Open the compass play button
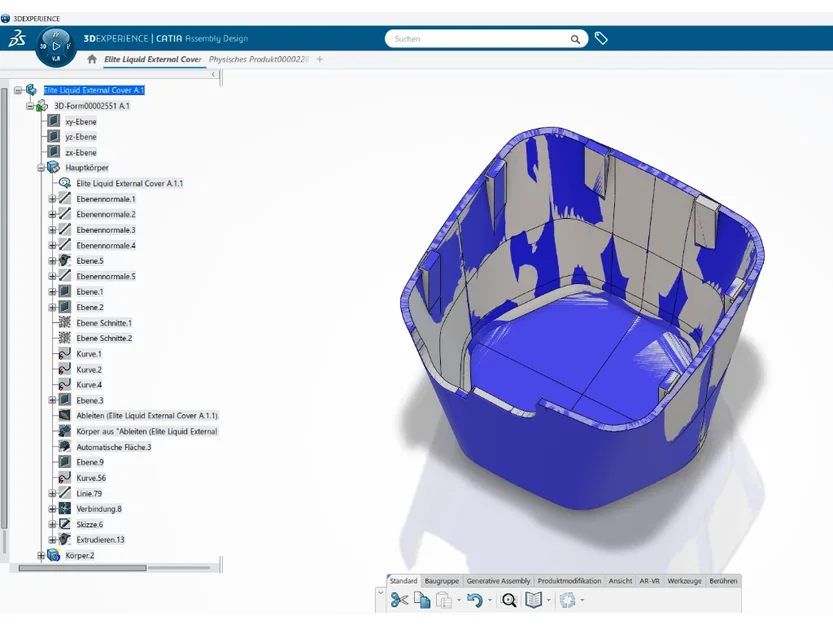Image resolution: width=833 pixels, height=625 pixels. [x=56, y=46]
